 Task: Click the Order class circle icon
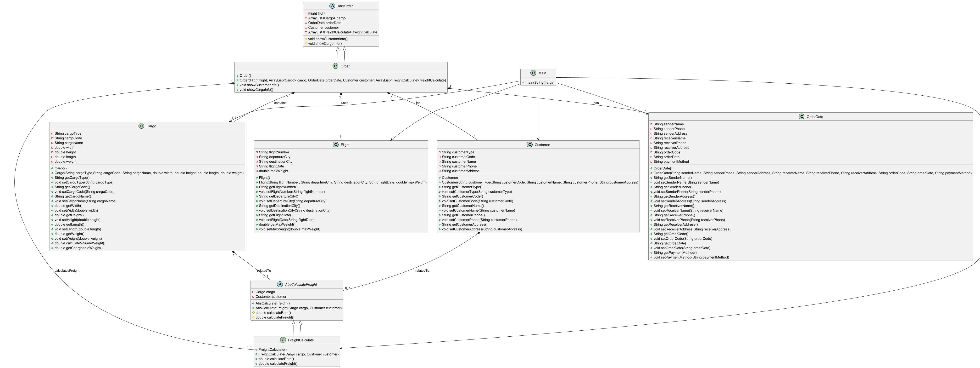coord(335,66)
